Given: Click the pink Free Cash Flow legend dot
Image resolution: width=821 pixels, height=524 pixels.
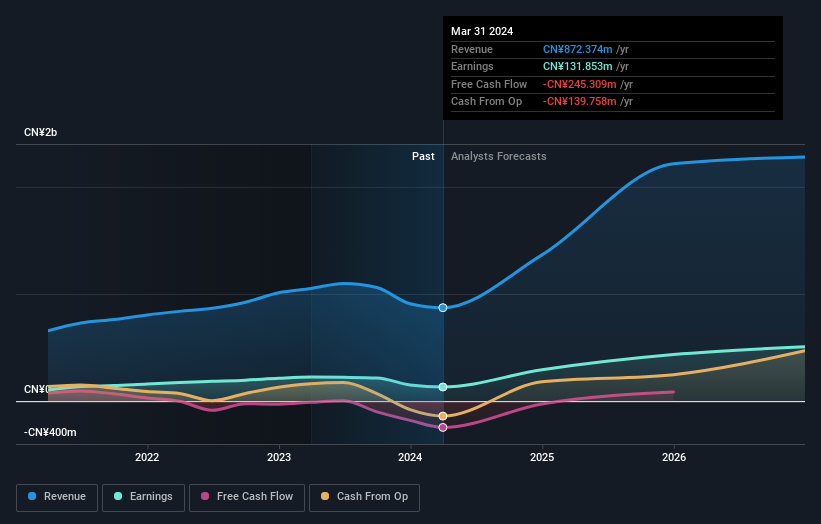Looking at the screenshot, I should (x=205, y=496).
